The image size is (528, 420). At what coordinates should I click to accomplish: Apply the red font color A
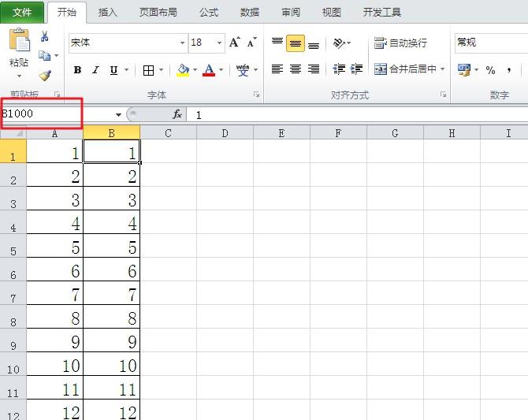pos(209,70)
